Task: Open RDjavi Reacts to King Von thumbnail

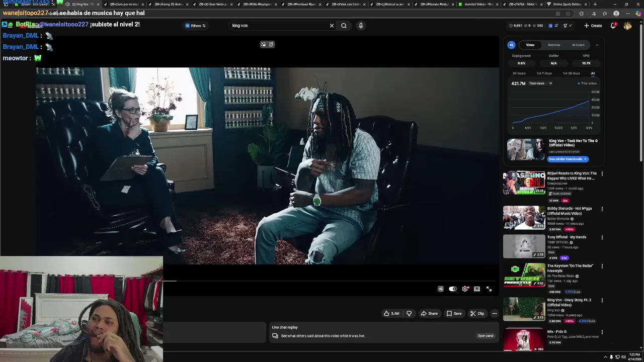Action: click(x=524, y=183)
